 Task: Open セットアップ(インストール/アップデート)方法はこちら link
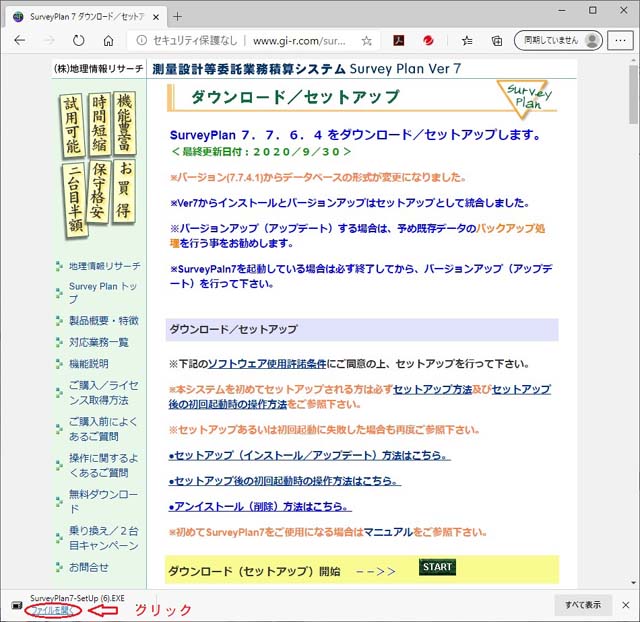(310, 455)
